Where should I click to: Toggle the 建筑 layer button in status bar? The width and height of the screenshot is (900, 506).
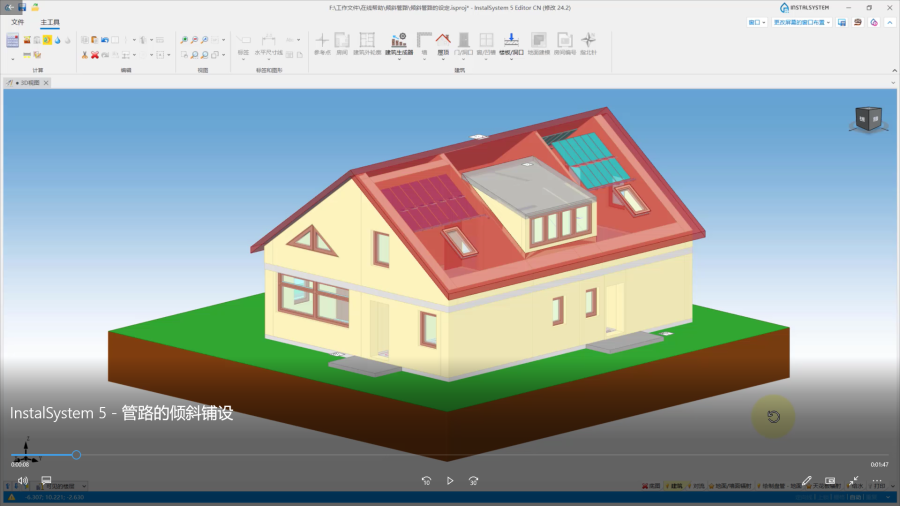pyautogui.click(x=674, y=486)
